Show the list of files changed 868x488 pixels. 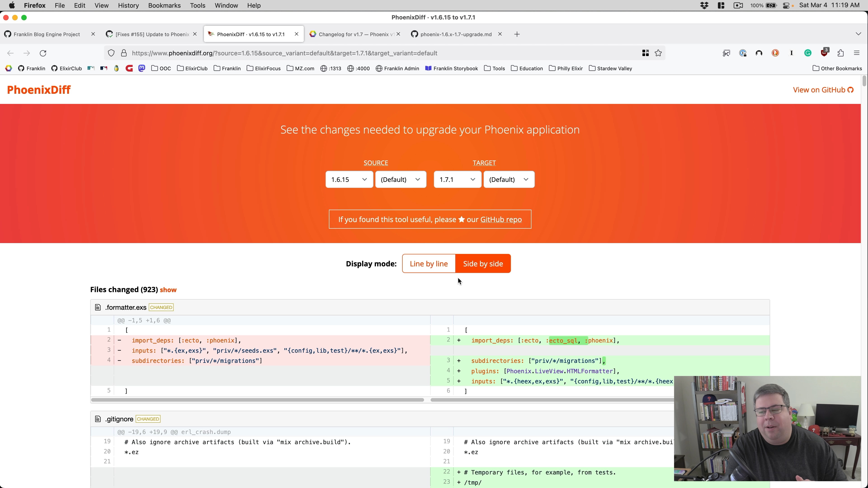pos(168,290)
